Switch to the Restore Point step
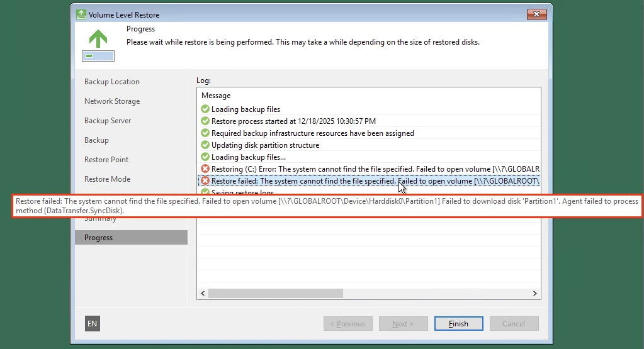 [x=106, y=160]
